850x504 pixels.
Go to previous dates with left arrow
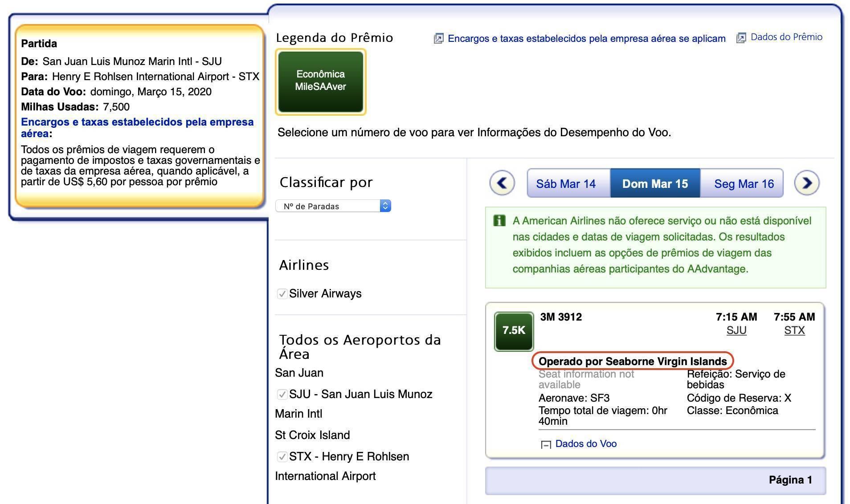click(x=502, y=183)
